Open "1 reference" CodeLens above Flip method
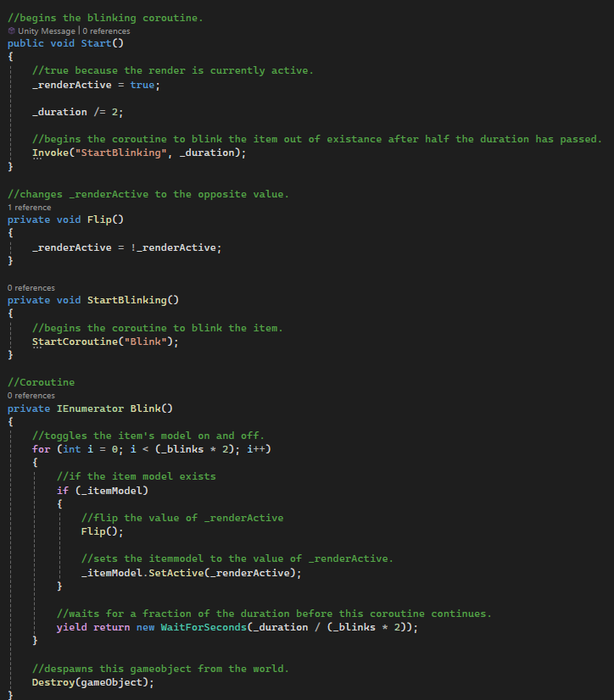Image resolution: width=614 pixels, height=700 pixels. pos(29,207)
